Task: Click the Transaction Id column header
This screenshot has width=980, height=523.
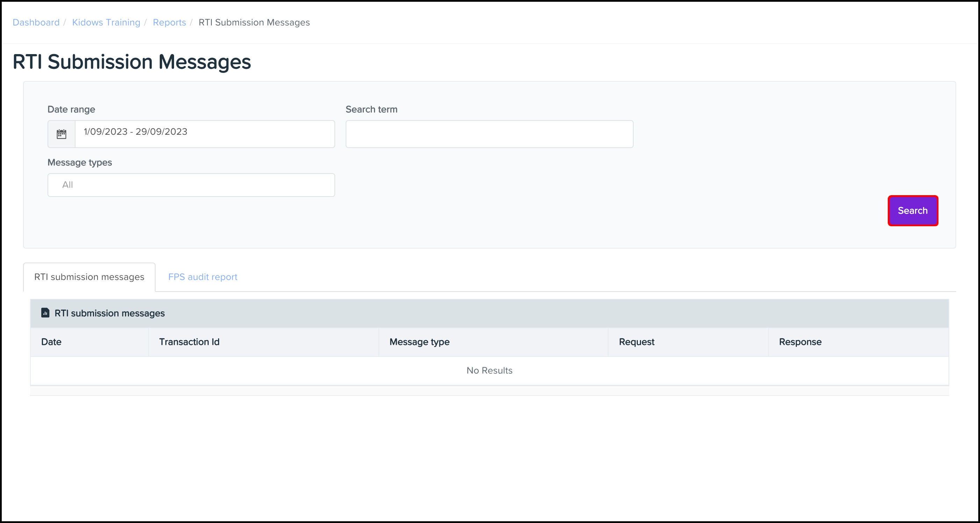Action: 189,342
